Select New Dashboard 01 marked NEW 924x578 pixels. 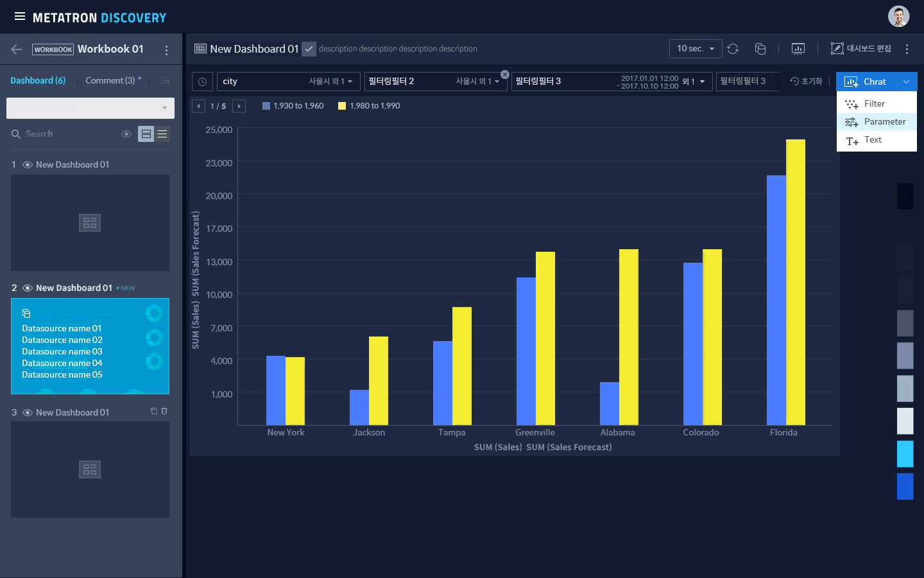[74, 288]
